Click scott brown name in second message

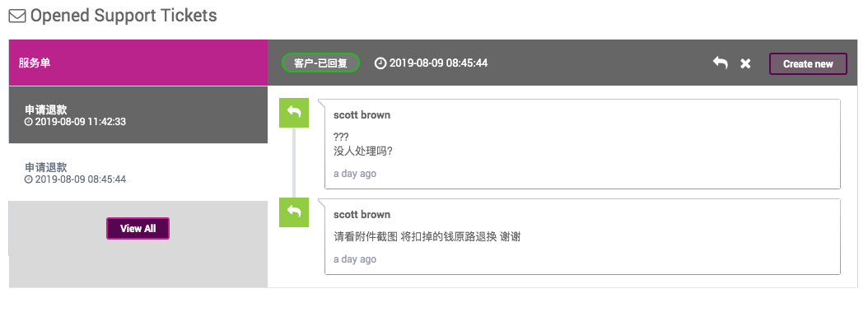point(362,215)
